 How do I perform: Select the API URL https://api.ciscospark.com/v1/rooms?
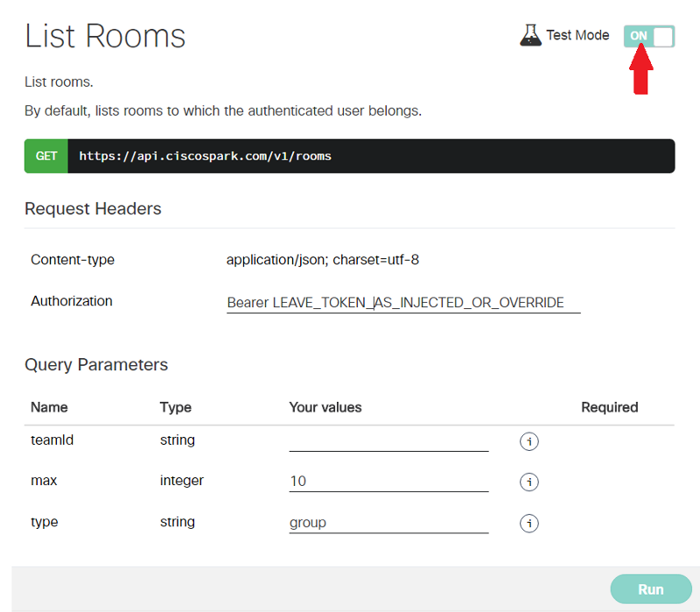coord(206,156)
